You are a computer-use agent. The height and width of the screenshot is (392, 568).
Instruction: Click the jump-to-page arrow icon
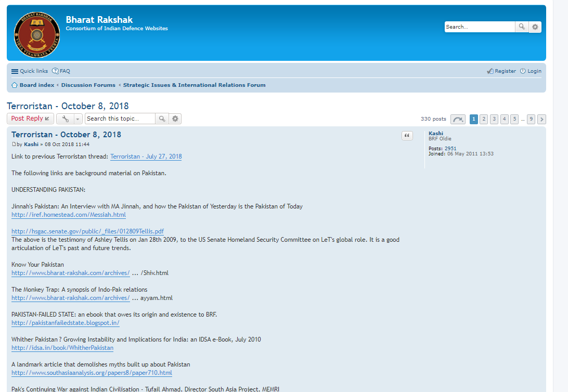point(458,119)
